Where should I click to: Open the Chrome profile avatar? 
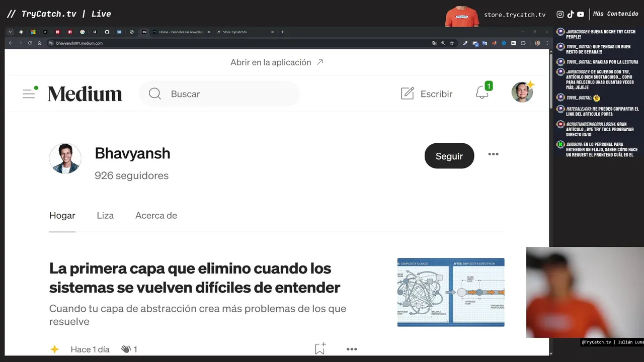[x=537, y=43]
